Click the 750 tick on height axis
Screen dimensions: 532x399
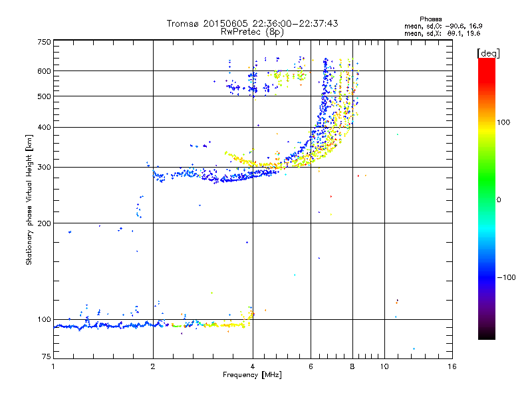tap(44, 42)
